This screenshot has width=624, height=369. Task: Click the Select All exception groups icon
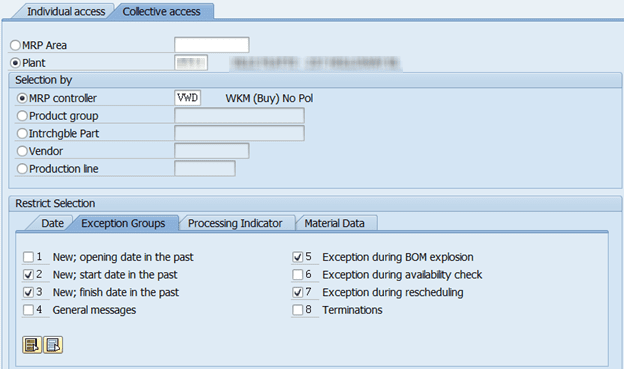point(32,345)
